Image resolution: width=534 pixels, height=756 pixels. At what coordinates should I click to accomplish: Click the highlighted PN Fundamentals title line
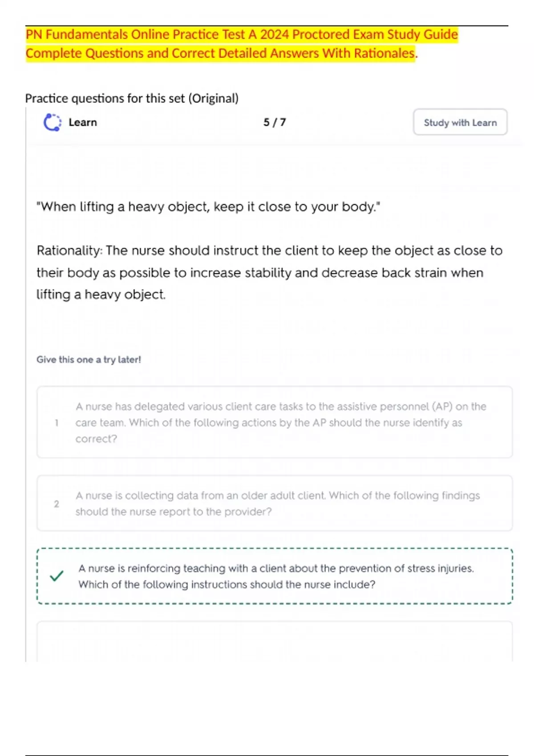click(242, 34)
